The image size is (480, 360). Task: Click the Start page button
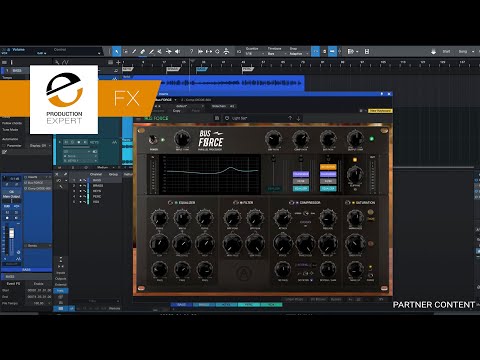[x=446, y=52]
